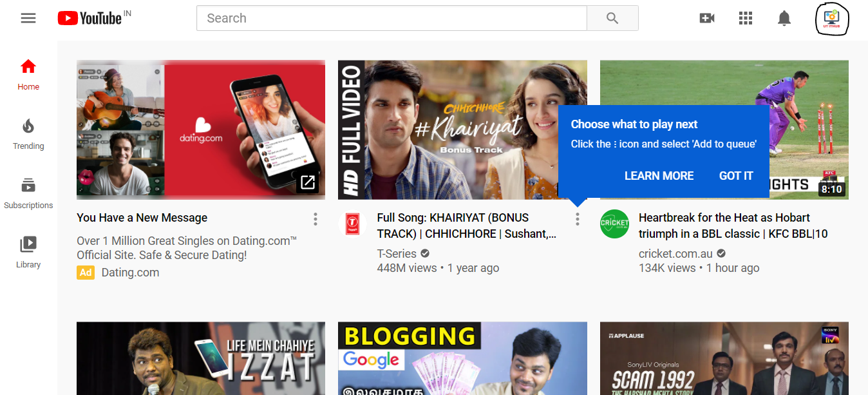The width and height of the screenshot is (868, 395).
Task: Click LEARN MORE in the tooltip
Action: click(x=659, y=176)
